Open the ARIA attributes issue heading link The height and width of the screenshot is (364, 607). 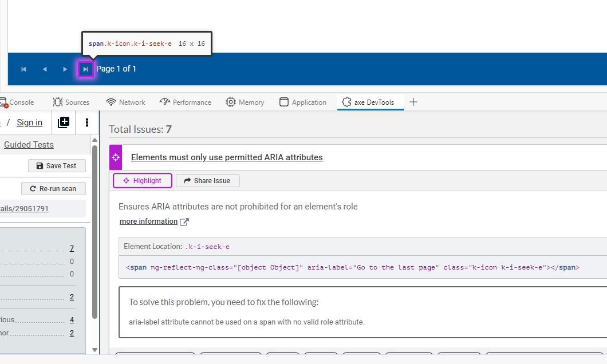coord(226,157)
